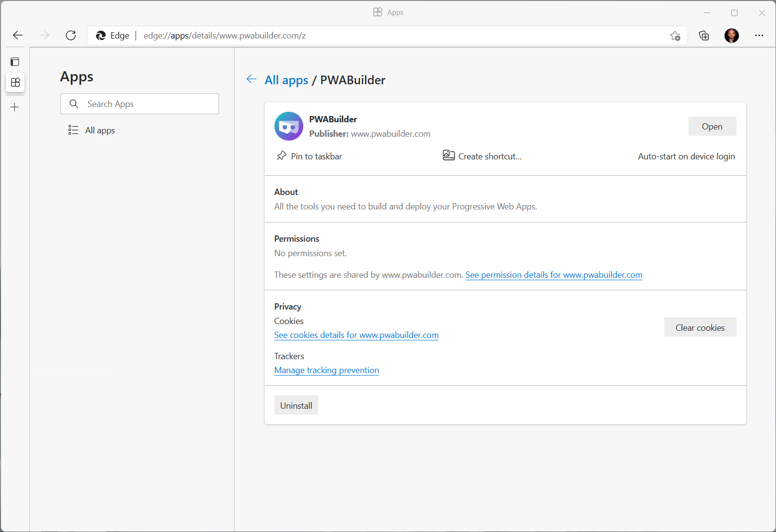Open the PWABuilder app
Screen dimensions: 776x532
[x=712, y=126]
